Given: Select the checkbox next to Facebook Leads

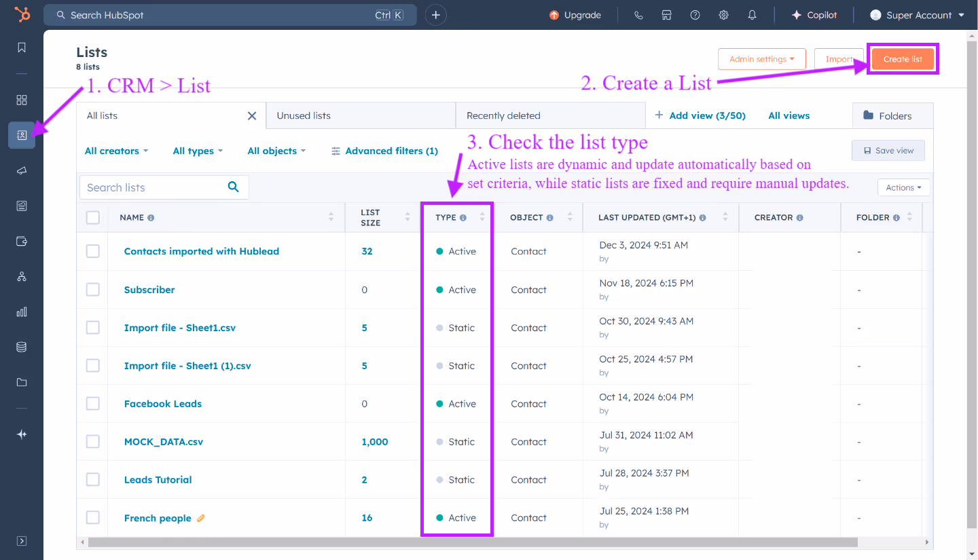Looking at the screenshot, I should point(92,403).
